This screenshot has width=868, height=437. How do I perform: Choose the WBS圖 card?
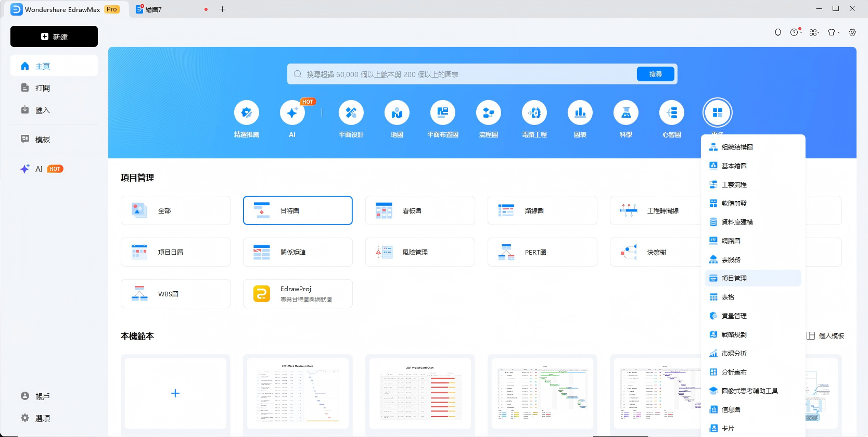click(x=175, y=294)
